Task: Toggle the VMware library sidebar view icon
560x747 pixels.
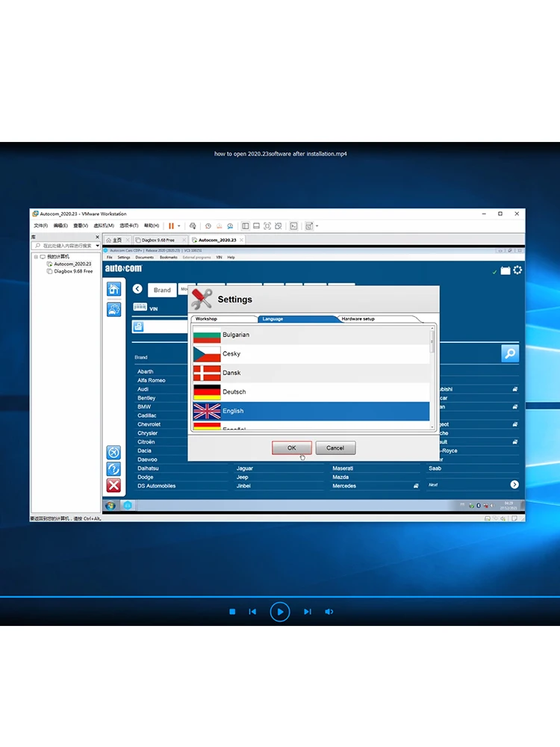Action: coord(245,226)
